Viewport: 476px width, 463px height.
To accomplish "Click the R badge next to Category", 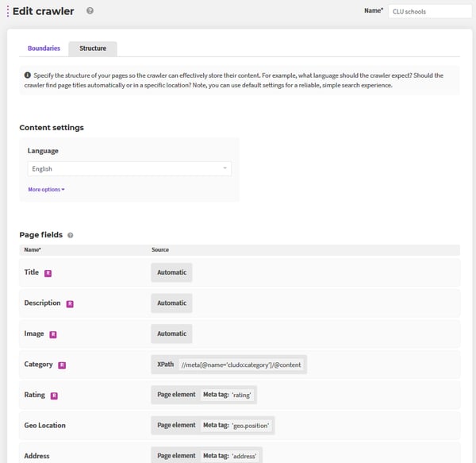I will tap(62, 365).
